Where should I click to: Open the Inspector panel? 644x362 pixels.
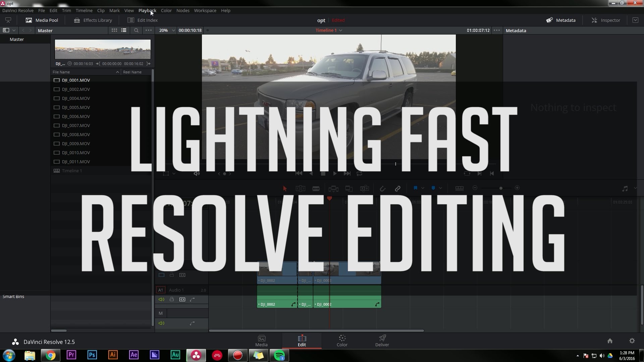pyautogui.click(x=606, y=20)
